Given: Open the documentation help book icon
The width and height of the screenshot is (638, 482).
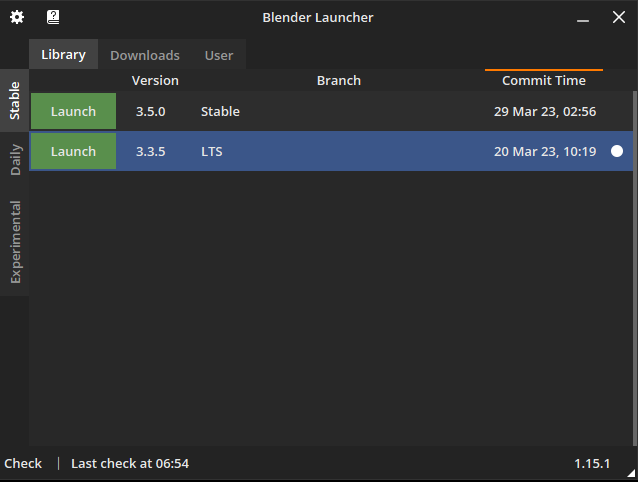Looking at the screenshot, I should click(53, 17).
